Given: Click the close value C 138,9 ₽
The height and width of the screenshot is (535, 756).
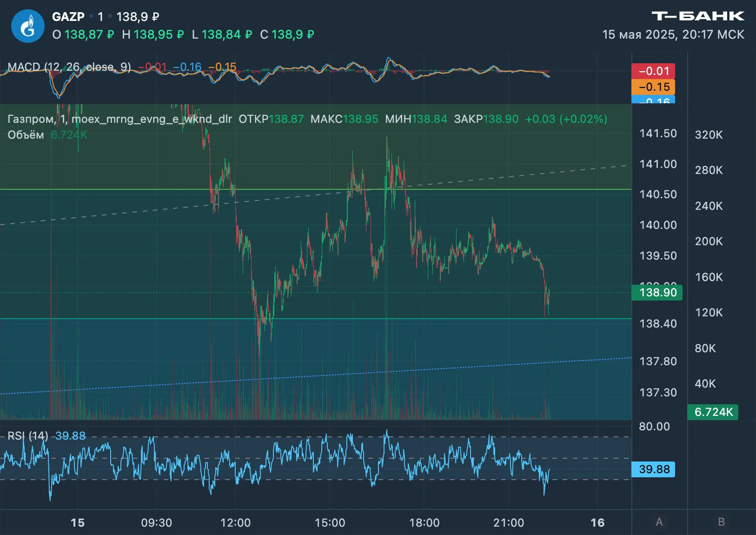Looking at the screenshot, I should coord(287,34).
